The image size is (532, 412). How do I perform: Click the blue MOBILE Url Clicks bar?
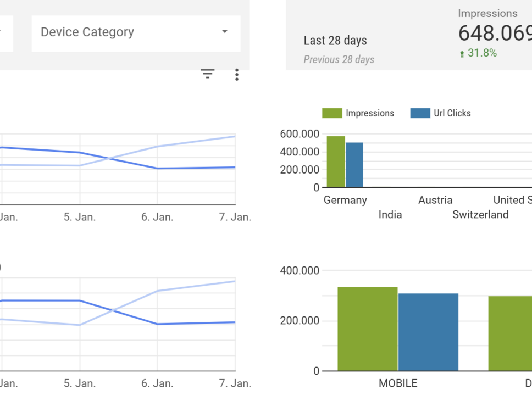tap(428, 332)
